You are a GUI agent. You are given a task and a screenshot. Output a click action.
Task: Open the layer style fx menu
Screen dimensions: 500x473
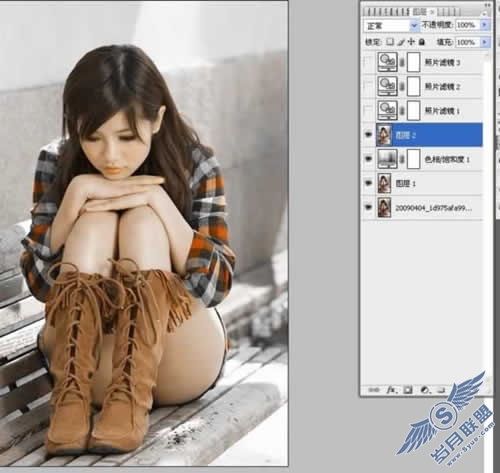click(x=391, y=390)
